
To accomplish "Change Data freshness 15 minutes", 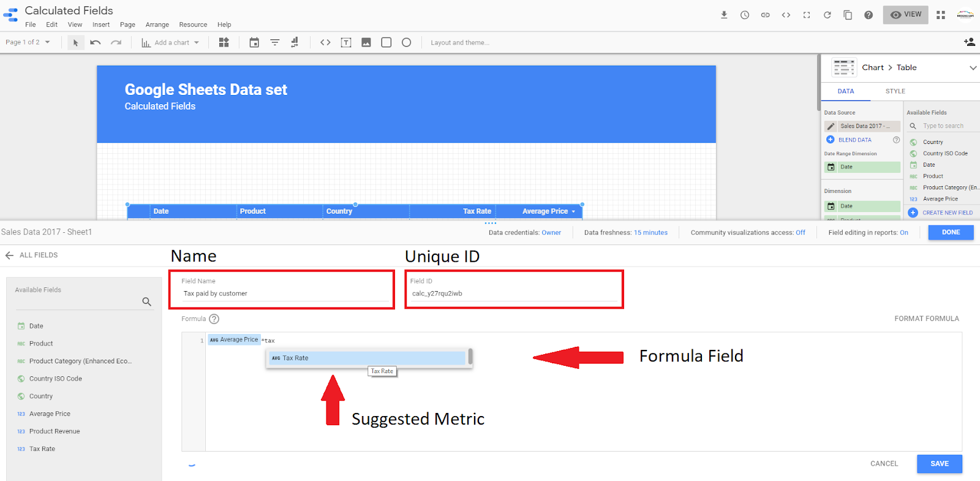I will click(650, 233).
